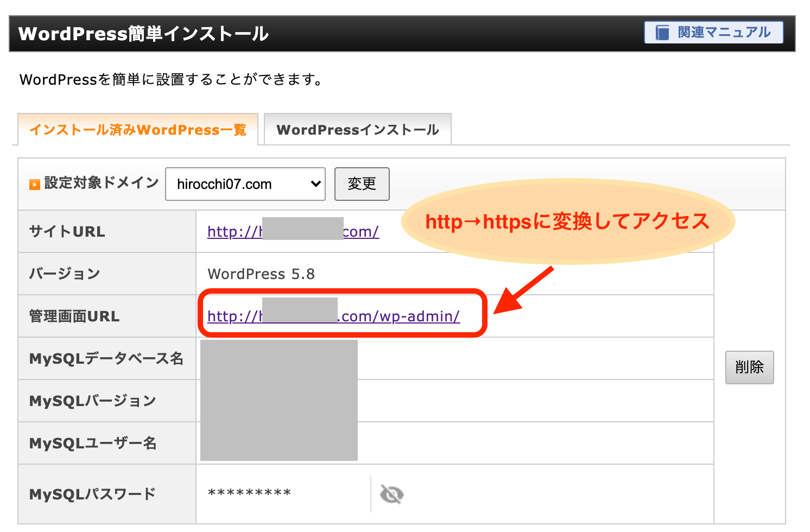Screen dimensions: 810x532
Task: Click the orange arrow icon by 設定対象ドメイン
Action: [x=35, y=185]
